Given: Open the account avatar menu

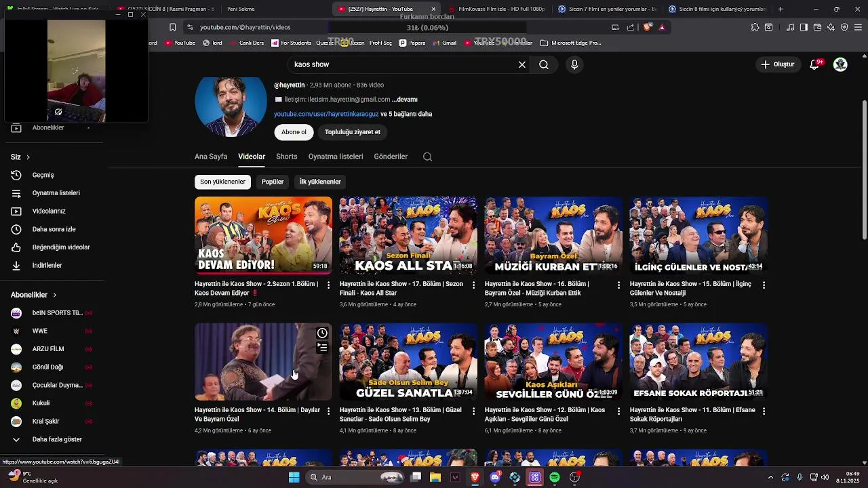Looking at the screenshot, I should (840, 64).
